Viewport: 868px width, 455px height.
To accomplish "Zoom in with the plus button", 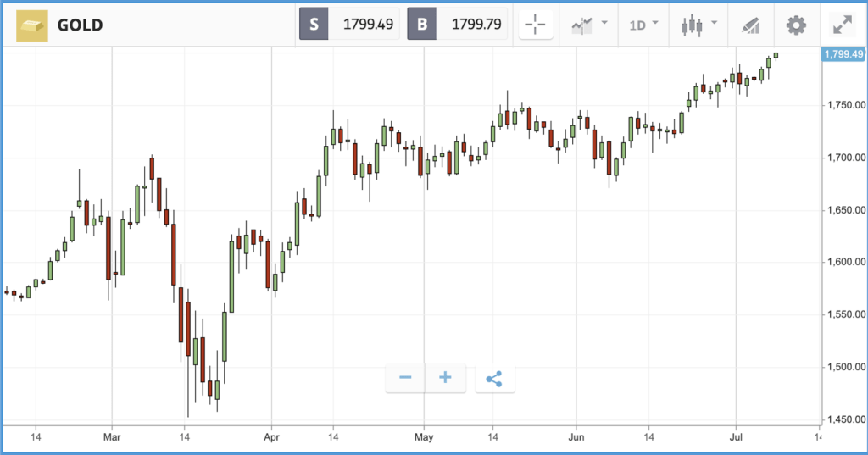I will click(445, 378).
